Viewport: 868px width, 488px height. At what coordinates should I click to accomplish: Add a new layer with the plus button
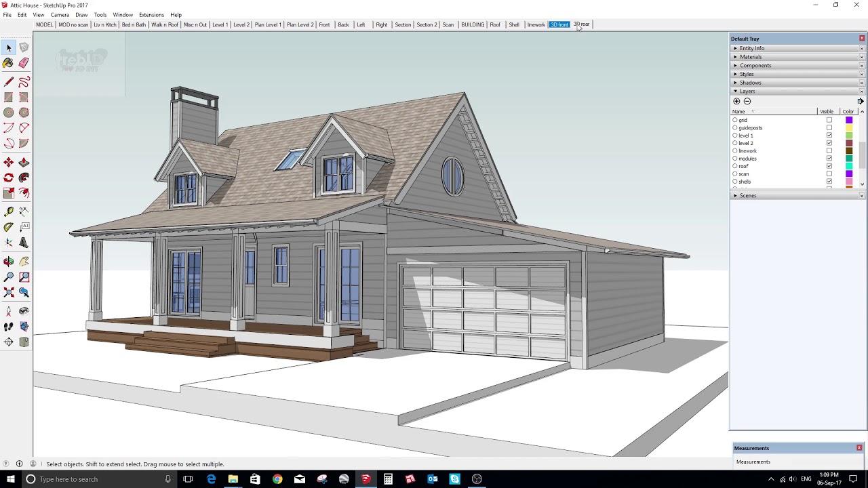tap(736, 100)
